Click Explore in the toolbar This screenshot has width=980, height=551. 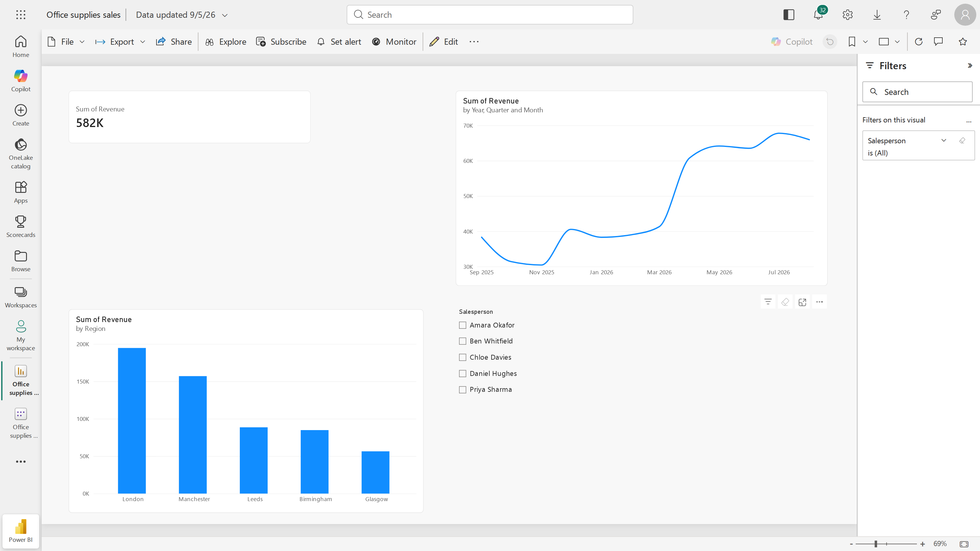point(226,42)
